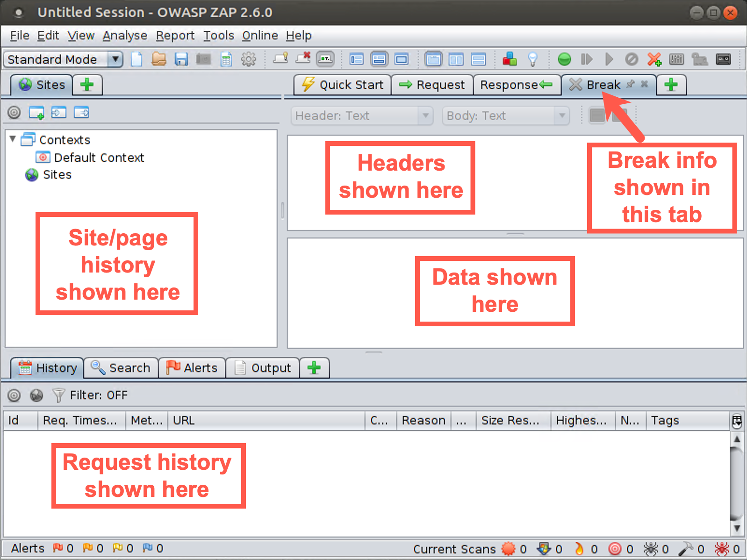Add a tab next to the Output tab
Screen dimensions: 747x560
314,368
